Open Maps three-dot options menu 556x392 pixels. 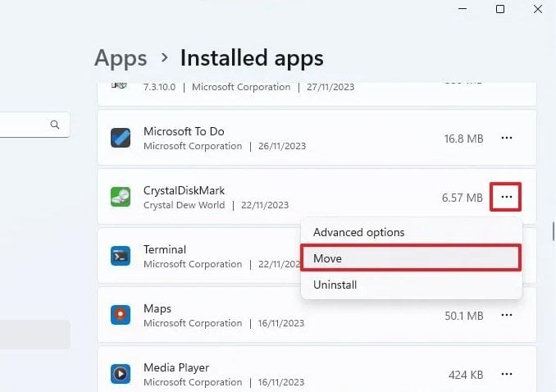[506, 315]
